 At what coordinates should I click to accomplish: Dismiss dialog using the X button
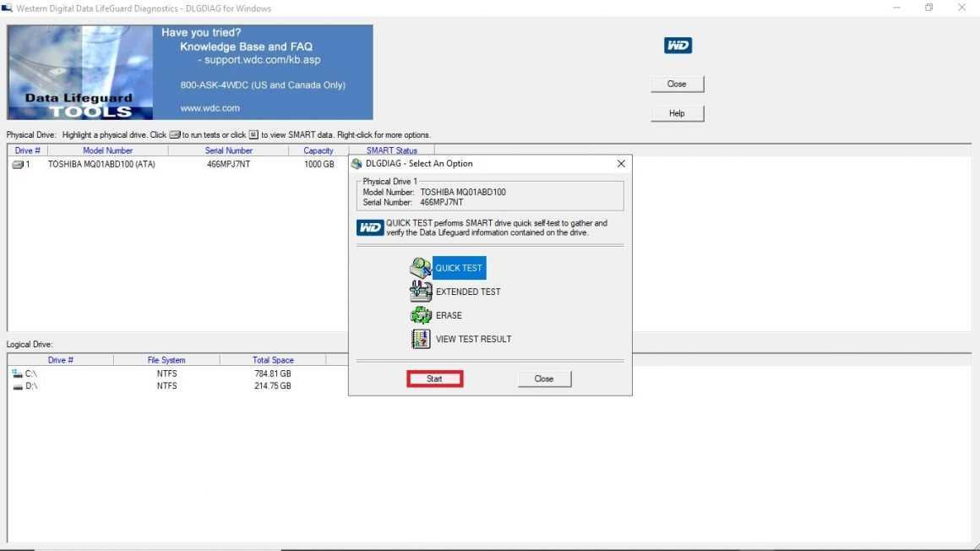[x=621, y=163]
